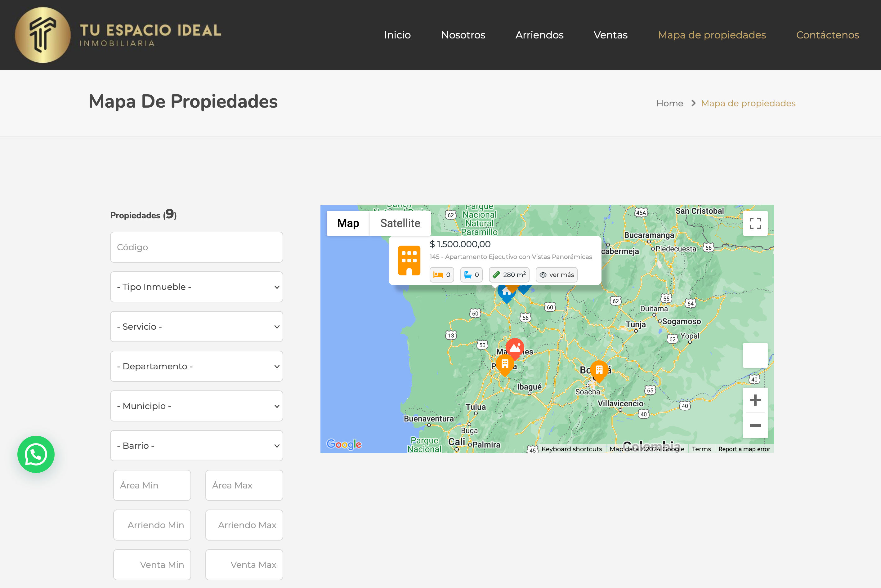Follow the Home breadcrumb link
The height and width of the screenshot is (588, 881).
tap(669, 103)
